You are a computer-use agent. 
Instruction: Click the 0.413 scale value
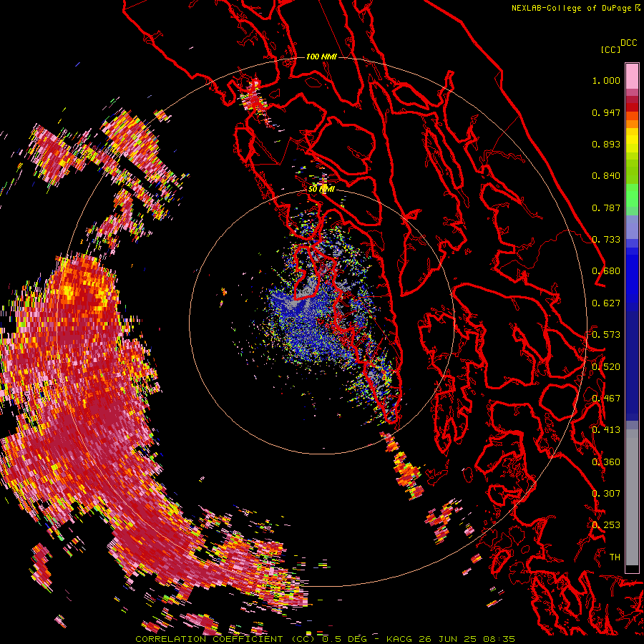[x=606, y=430]
